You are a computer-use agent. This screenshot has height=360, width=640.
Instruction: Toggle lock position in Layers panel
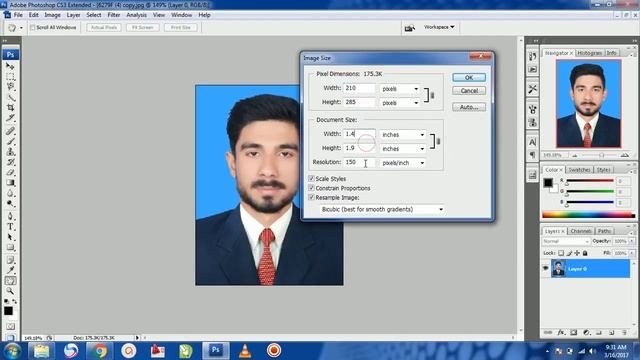(x=577, y=253)
